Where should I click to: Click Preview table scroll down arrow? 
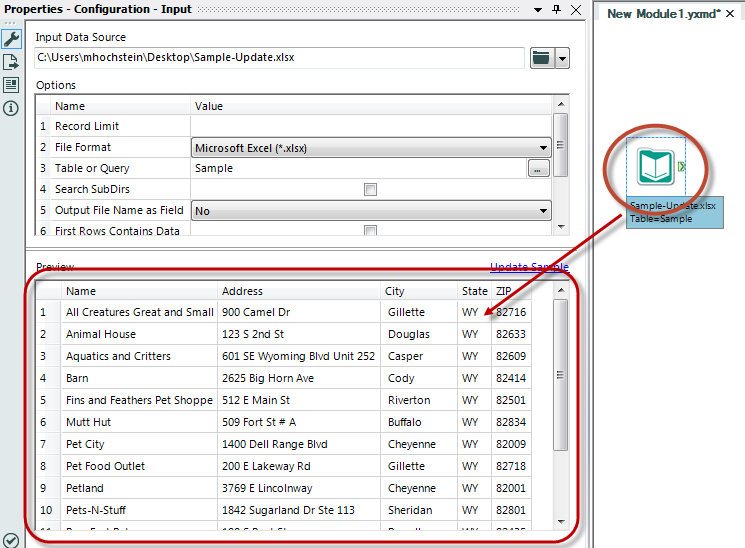coord(561,521)
